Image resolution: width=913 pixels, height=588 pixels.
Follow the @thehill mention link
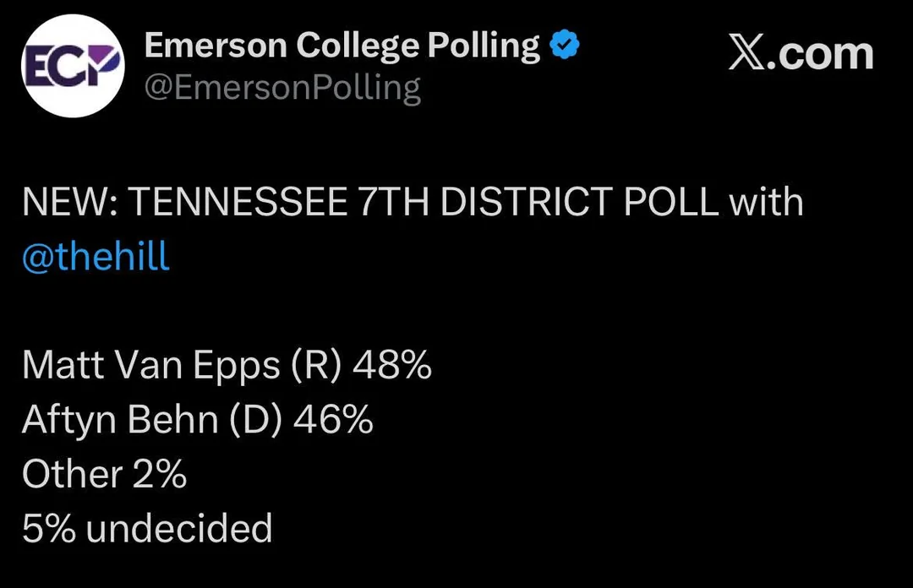click(96, 256)
